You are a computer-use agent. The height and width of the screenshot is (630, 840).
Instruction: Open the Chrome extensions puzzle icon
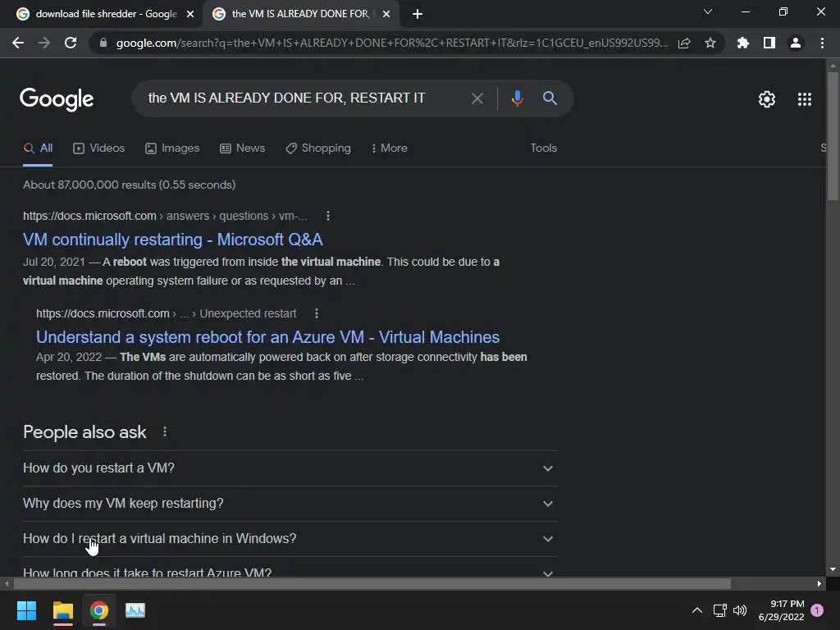pyautogui.click(x=743, y=43)
